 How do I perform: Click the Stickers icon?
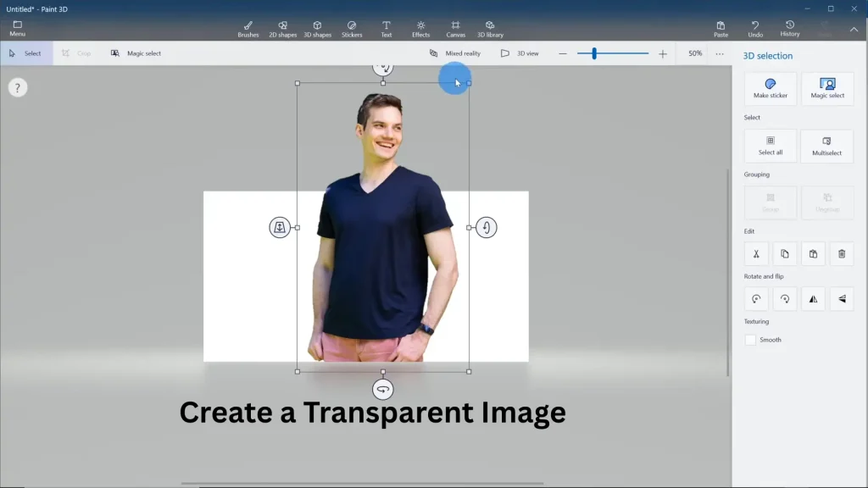pyautogui.click(x=352, y=28)
